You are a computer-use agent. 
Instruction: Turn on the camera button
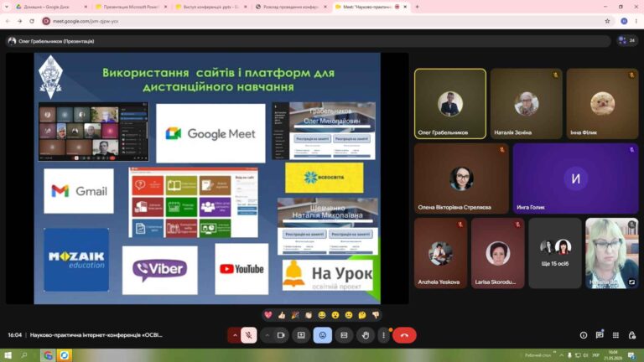(281, 335)
